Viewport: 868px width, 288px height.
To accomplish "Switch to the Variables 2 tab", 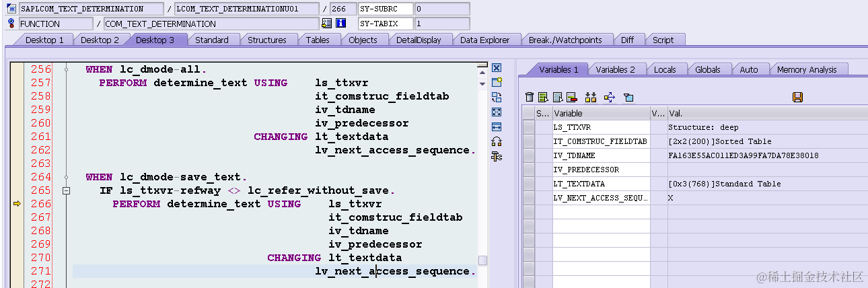I will (615, 69).
